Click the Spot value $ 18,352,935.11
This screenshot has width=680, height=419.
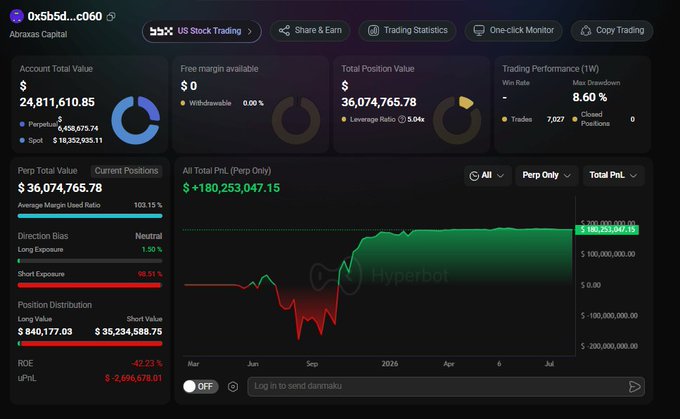[x=78, y=141]
